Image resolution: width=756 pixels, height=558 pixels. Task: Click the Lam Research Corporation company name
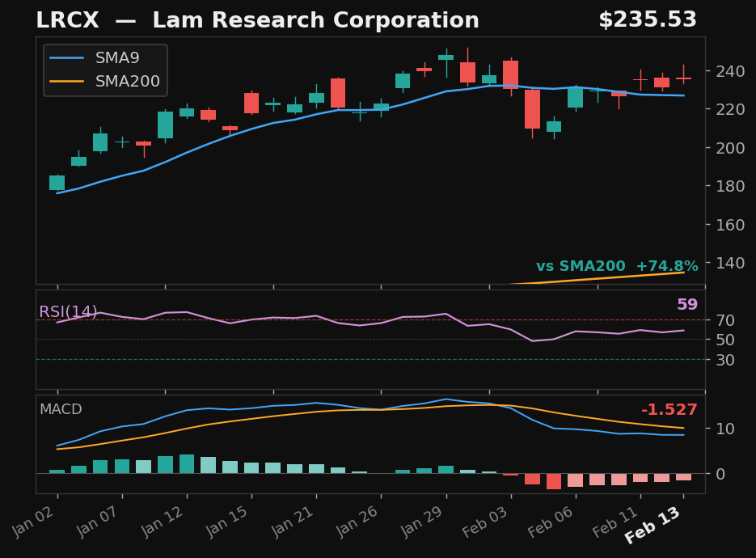316,20
